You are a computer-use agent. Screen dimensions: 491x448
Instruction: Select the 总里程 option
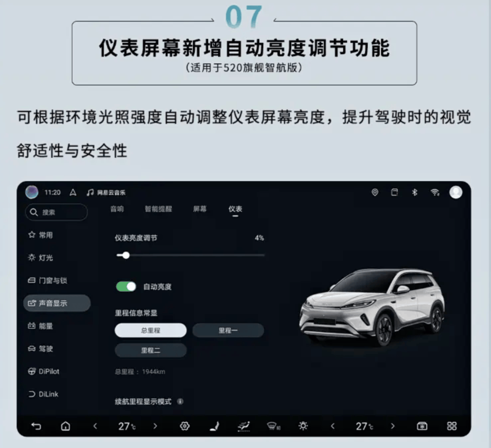150,330
